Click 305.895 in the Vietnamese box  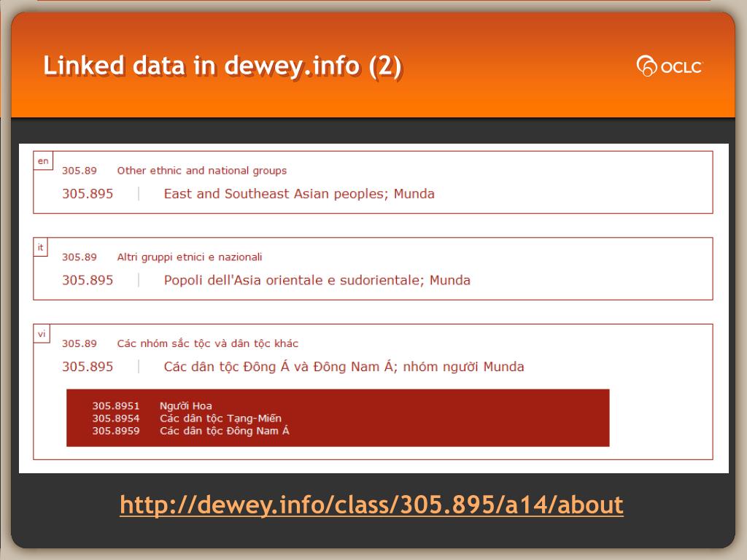pos(88,367)
